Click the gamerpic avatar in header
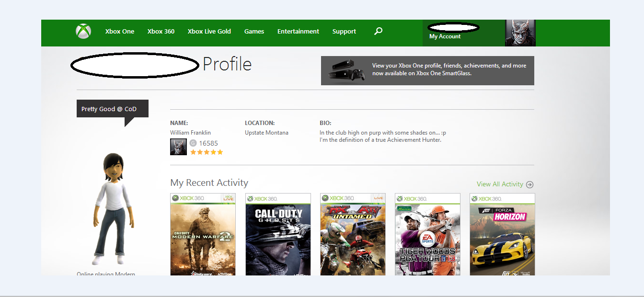Image resolution: width=644 pixels, height=297 pixels. click(x=520, y=33)
